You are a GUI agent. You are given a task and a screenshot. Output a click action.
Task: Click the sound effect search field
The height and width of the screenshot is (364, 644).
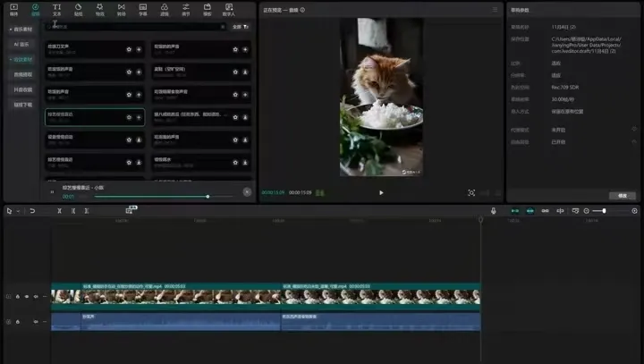tap(136, 27)
